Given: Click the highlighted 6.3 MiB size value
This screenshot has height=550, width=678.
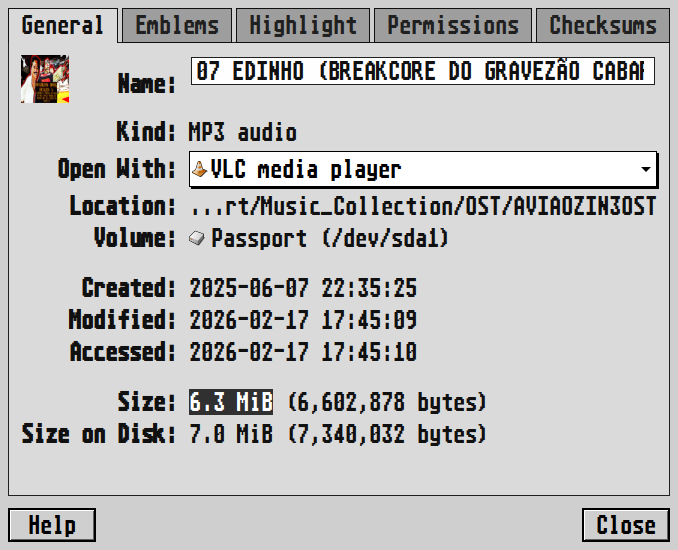Looking at the screenshot, I should [x=231, y=402].
